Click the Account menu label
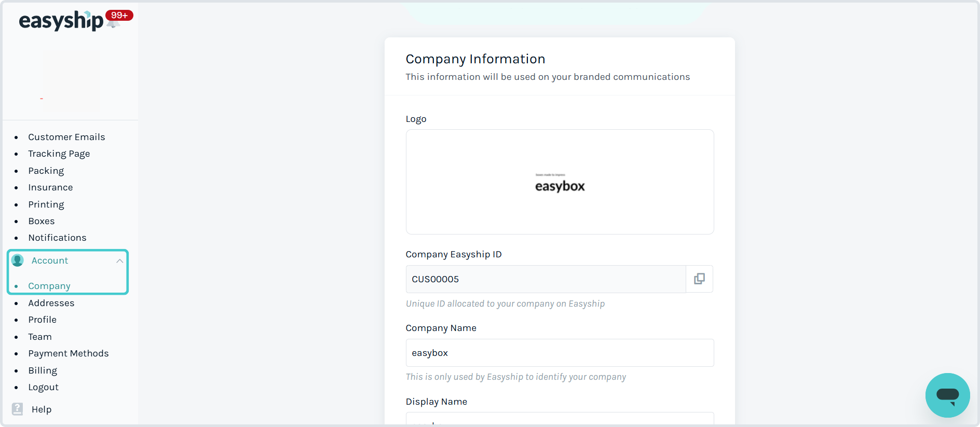The height and width of the screenshot is (427, 980). click(x=50, y=260)
